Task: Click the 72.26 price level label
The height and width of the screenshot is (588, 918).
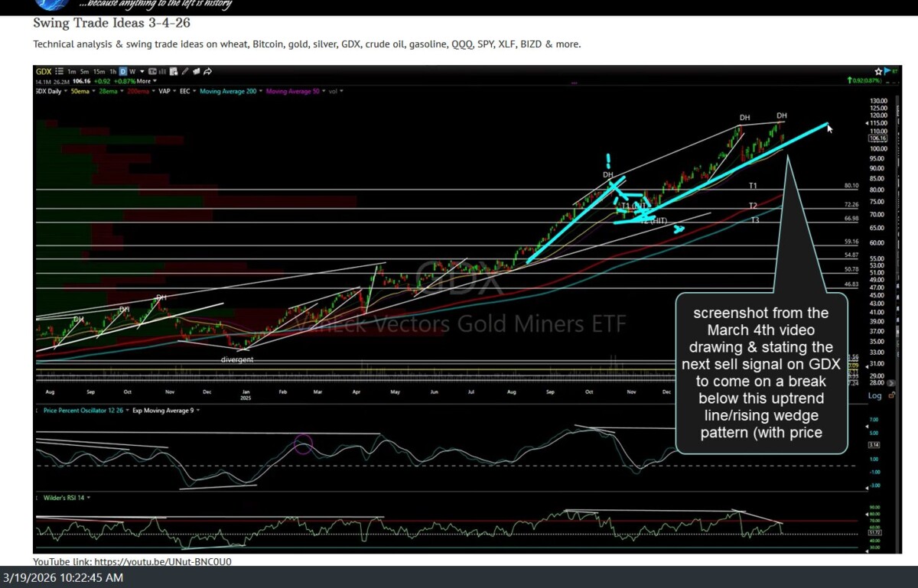Action: (x=851, y=204)
